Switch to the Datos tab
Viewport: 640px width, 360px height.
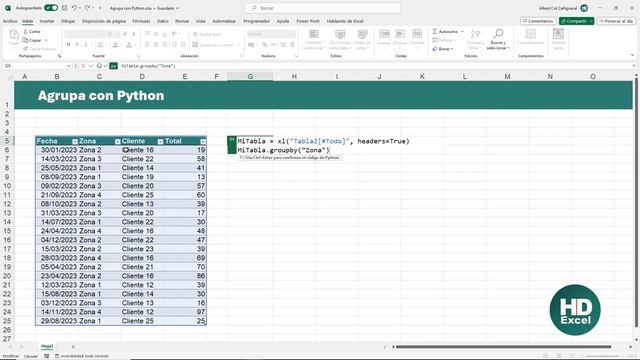[x=163, y=21]
